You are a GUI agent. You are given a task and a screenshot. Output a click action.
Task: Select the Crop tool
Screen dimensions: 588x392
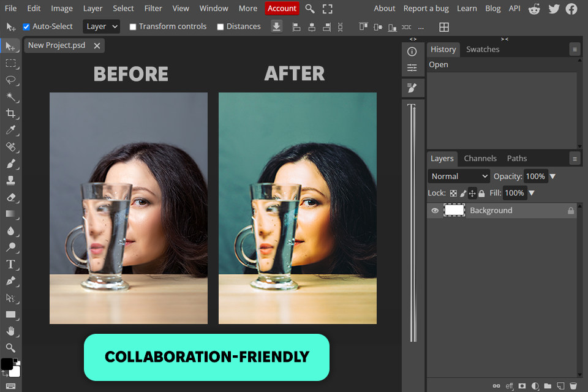[10, 113]
